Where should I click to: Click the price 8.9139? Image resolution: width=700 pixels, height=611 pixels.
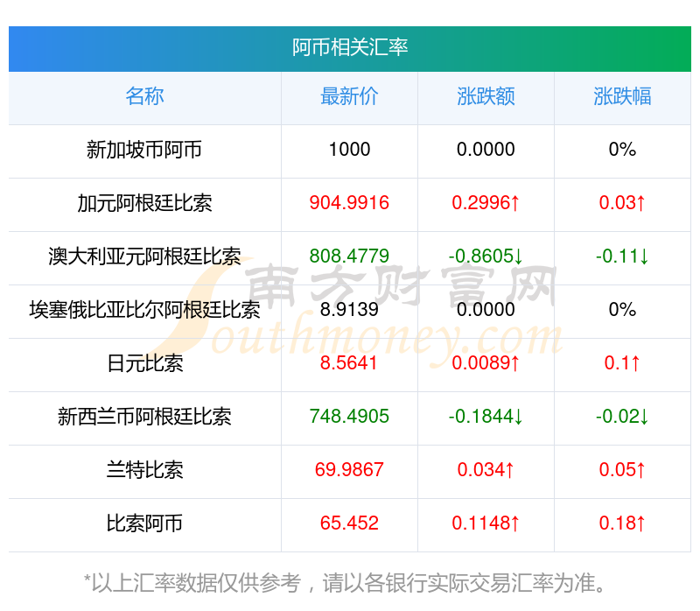[x=349, y=310]
